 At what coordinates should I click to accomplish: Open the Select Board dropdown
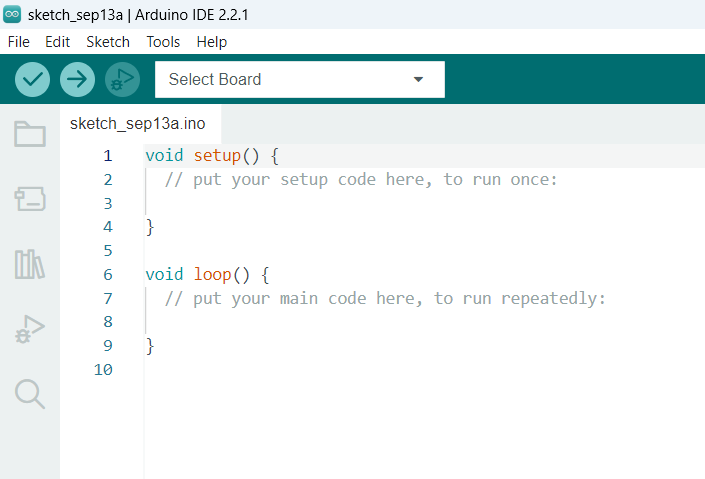(300, 80)
